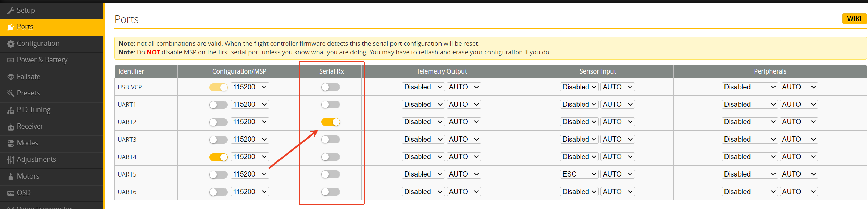Click the Setup wrench icon

click(11, 11)
